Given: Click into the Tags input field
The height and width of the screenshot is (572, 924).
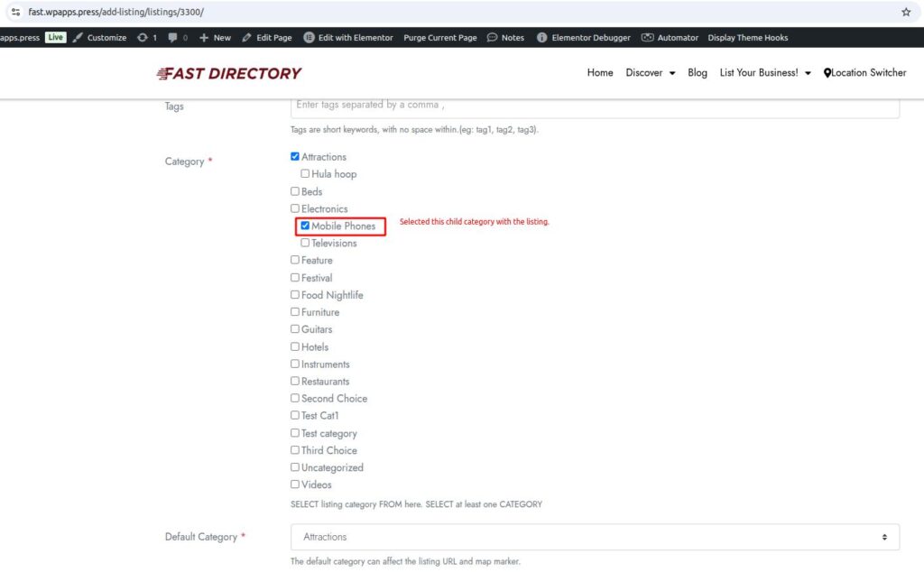Looking at the screenshot, I should (x=595, y=106).
